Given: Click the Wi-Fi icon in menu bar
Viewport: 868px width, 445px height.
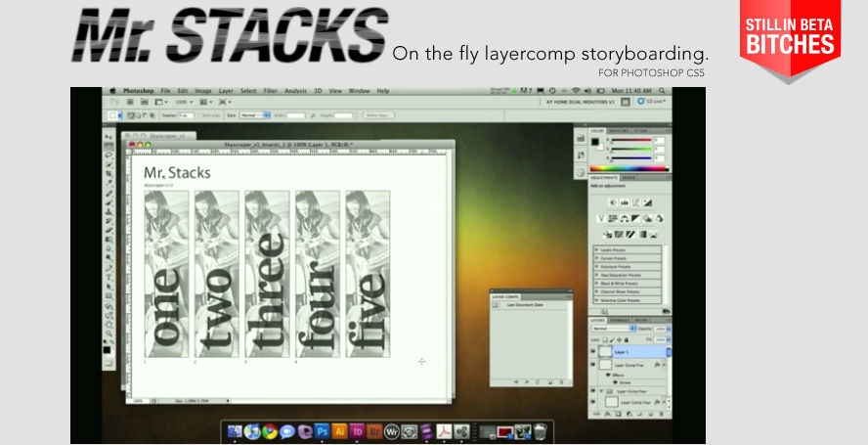Looking at the screenshot, I should [x=576, y=91].
